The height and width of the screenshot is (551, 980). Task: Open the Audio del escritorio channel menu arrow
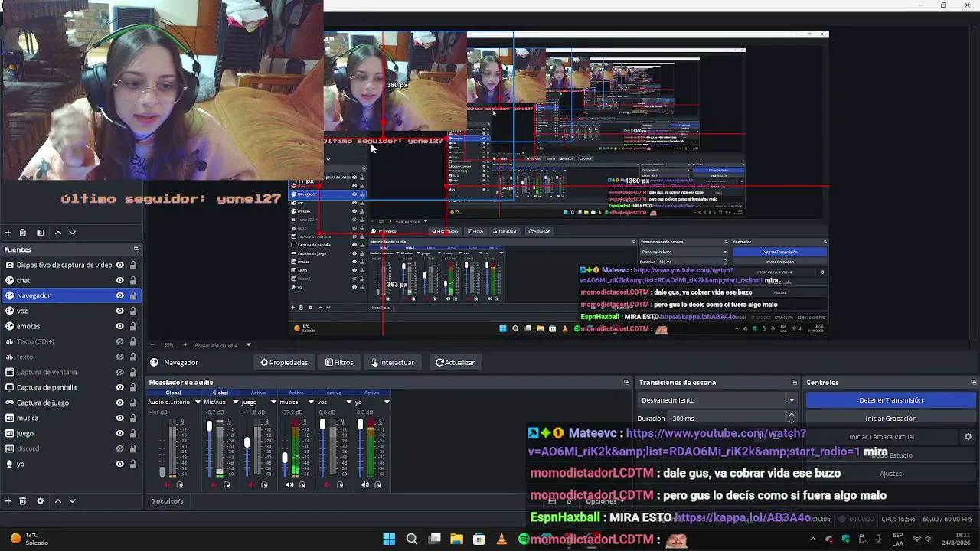pyautogui.click(x=198, y=402)
